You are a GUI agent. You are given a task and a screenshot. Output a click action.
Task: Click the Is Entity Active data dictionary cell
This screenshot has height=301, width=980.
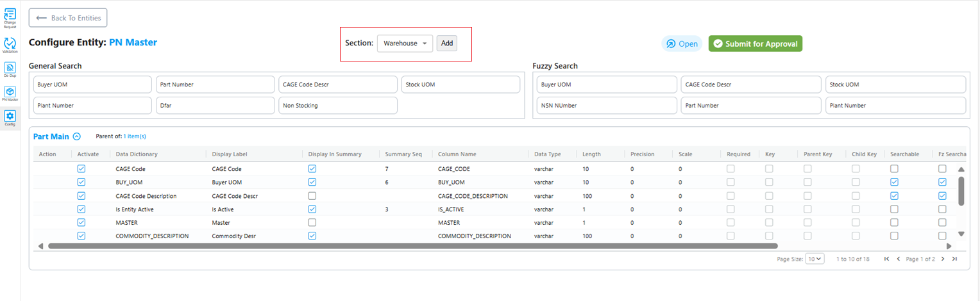click(x=135, y=209)
